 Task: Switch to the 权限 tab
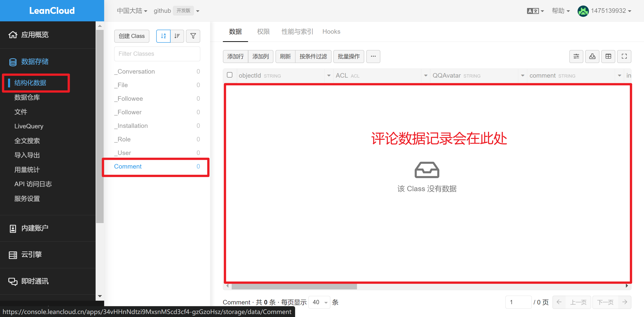pyautogui.click(x=263, y=32)
